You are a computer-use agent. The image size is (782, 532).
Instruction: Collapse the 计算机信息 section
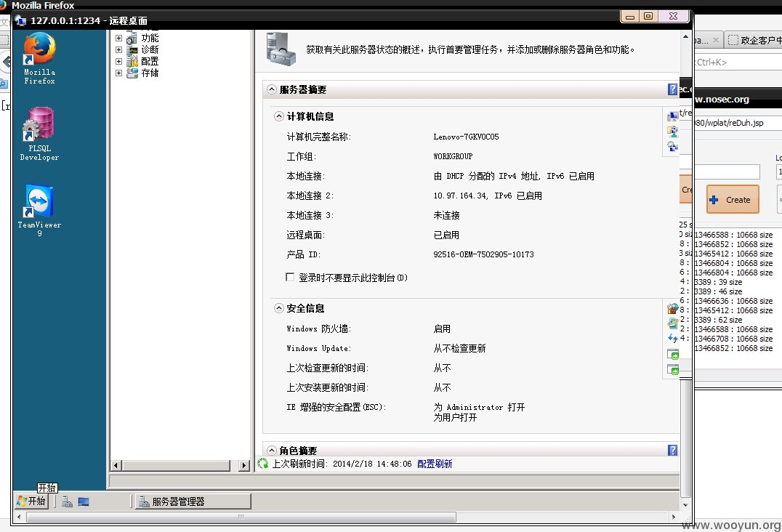click(279, 116)
